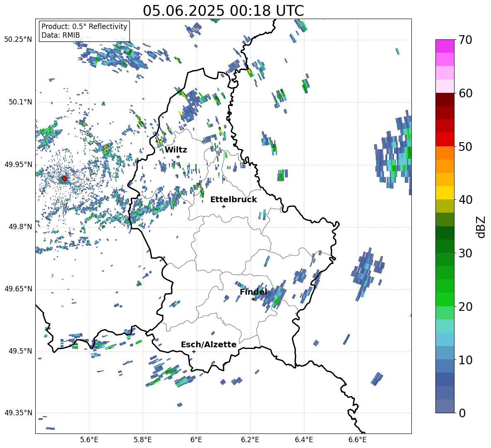The height and width of the screenshot is (448, 491).
Task: Click the red radar site marker
Action: 64,178
